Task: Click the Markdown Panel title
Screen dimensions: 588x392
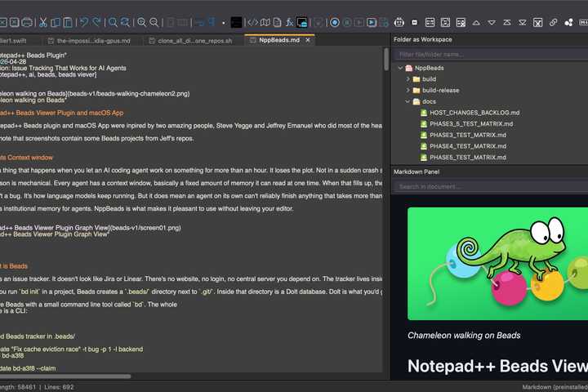Action: (416, 171)
